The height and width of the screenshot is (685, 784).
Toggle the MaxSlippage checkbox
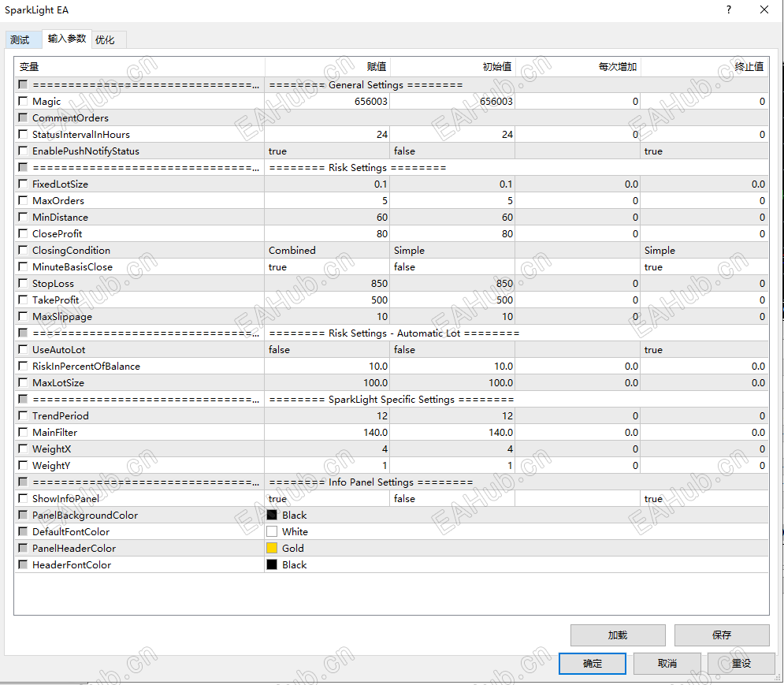click(x=23, y=316)
